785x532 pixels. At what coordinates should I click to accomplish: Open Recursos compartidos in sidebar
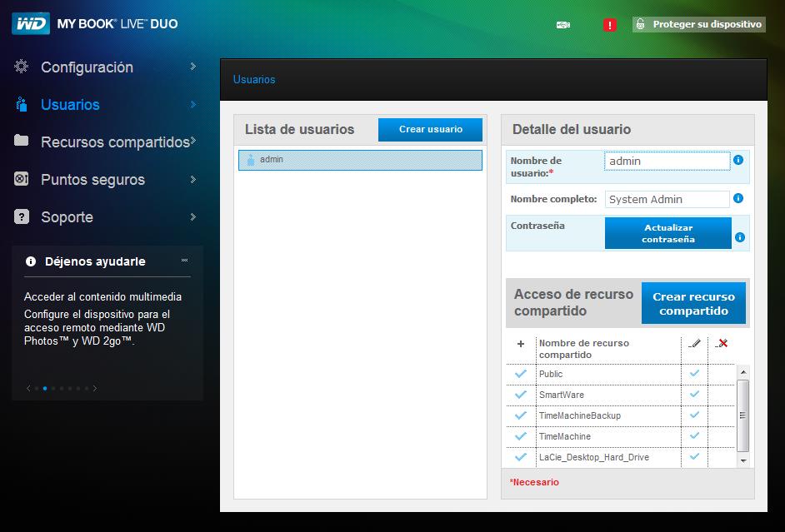tap(114, 142)
